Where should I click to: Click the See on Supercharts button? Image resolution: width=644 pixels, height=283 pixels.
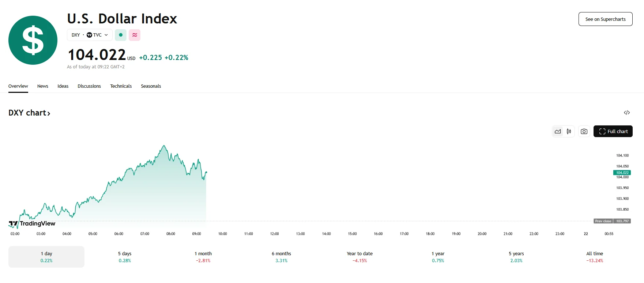[x=605, y=19]
